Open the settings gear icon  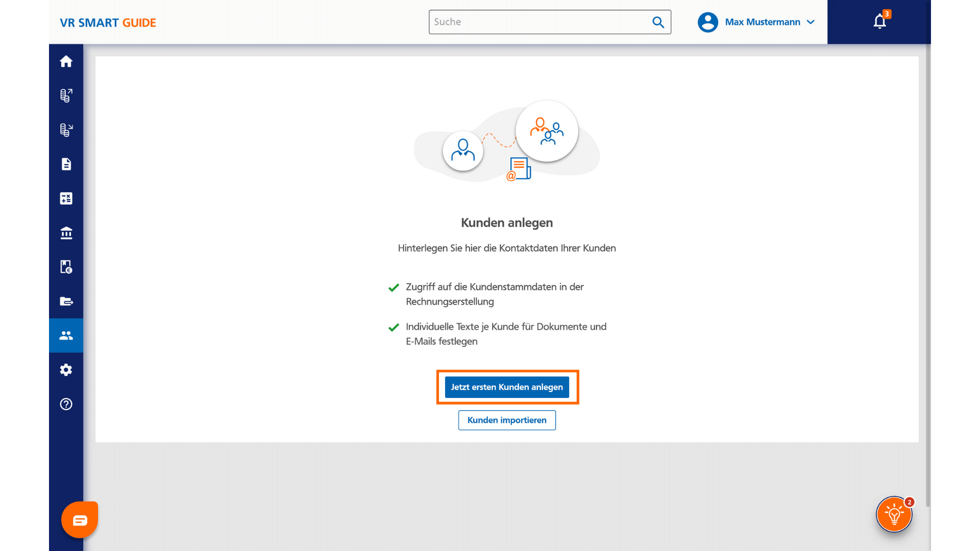66,369
